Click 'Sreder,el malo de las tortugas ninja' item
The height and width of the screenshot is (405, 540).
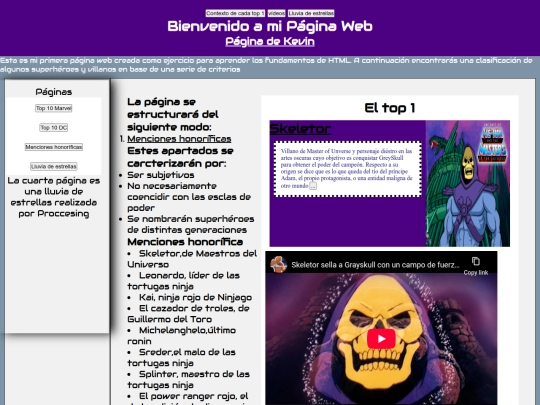point(181,357)
